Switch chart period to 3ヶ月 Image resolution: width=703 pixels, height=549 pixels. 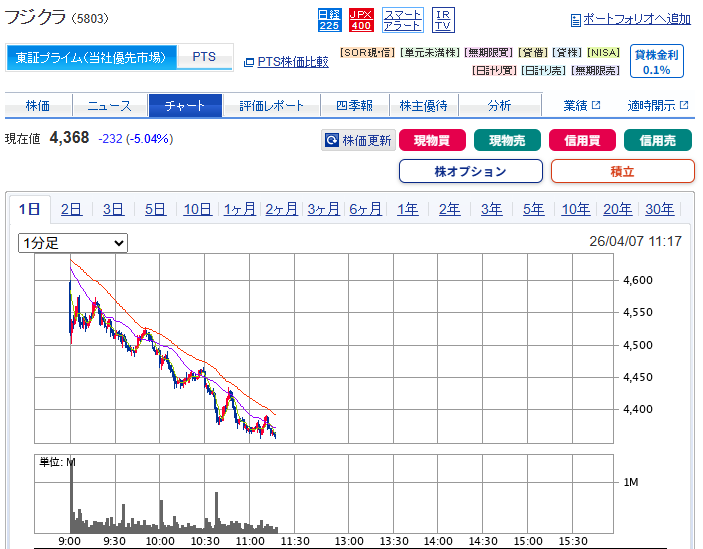pos(324,209)
